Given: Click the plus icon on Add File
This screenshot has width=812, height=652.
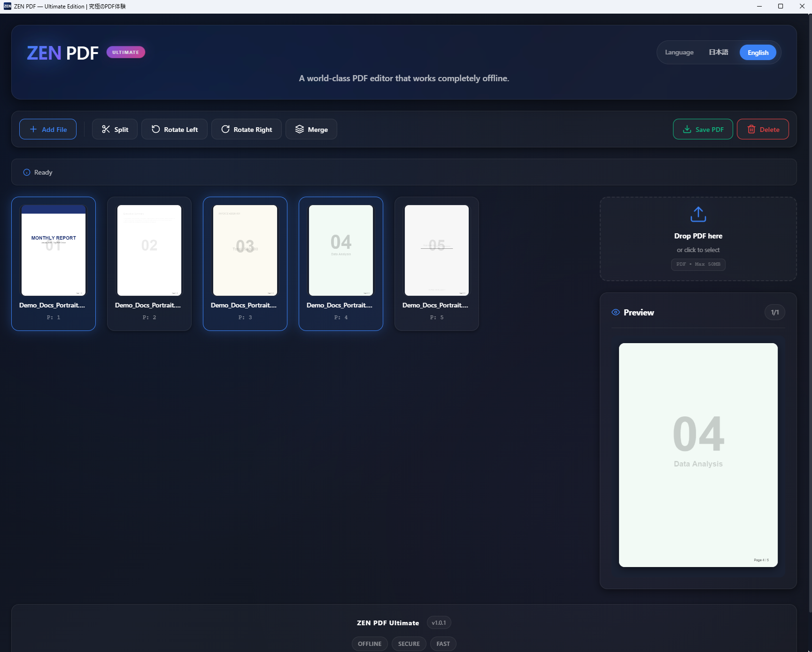Looking at the screenshot, I should [33, 129].
